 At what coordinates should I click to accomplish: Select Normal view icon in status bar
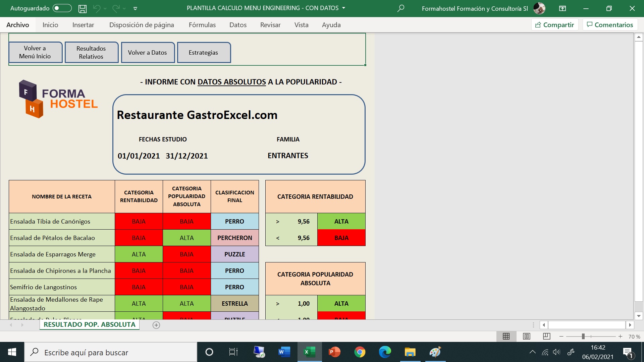506,336
